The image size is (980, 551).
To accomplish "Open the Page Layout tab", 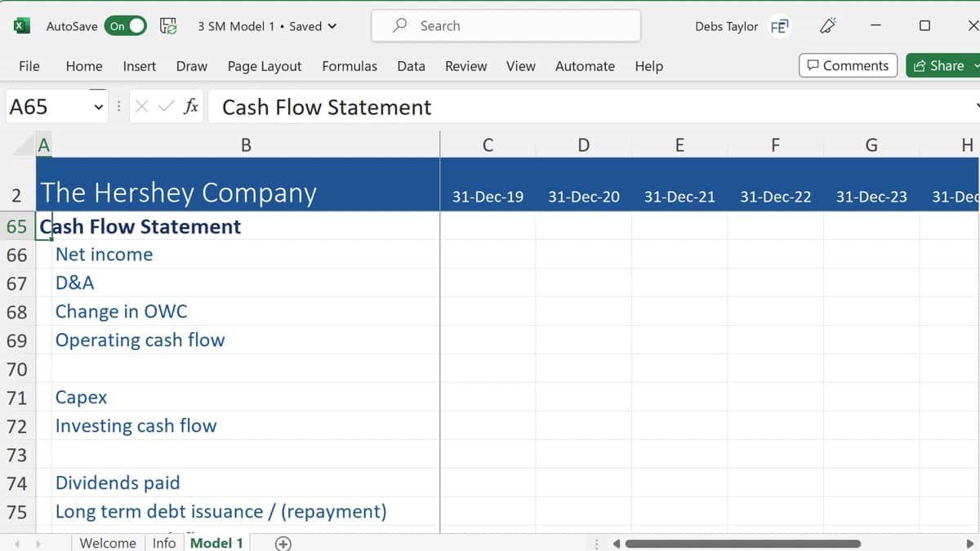I will click(x=265, y=66).
